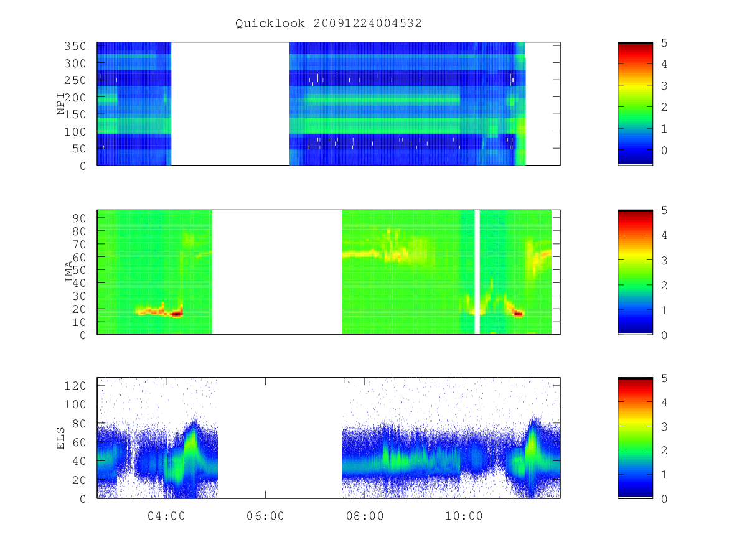Screen dimensions: 747x560
Task: Click the red IMA peak near 11:00
Action: pyautogui.click(x=518, y=314)
